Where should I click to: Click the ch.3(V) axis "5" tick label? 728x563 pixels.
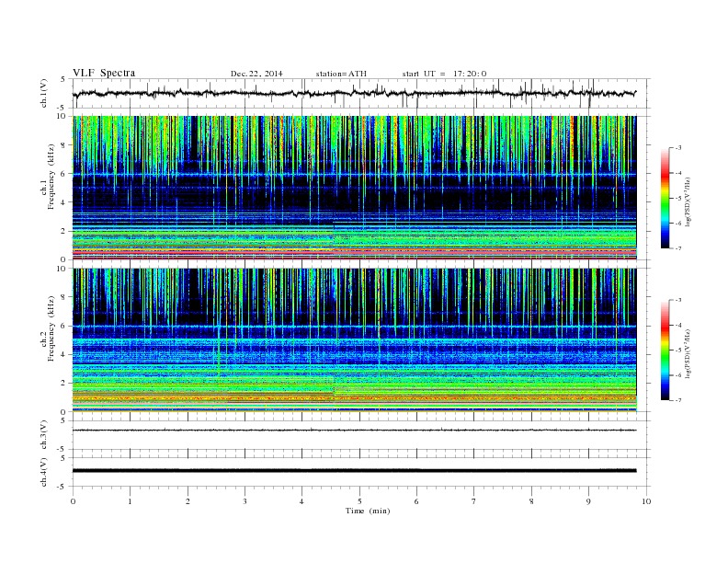click(x=64, y=420)
